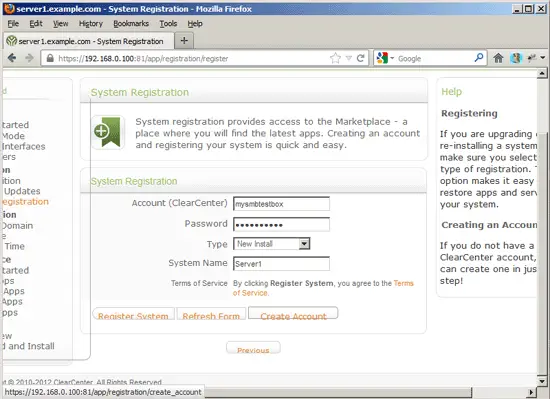This screenshot has width=550, height=399.
Task: Bookmark page with the star icon
Action: [335, 58]
